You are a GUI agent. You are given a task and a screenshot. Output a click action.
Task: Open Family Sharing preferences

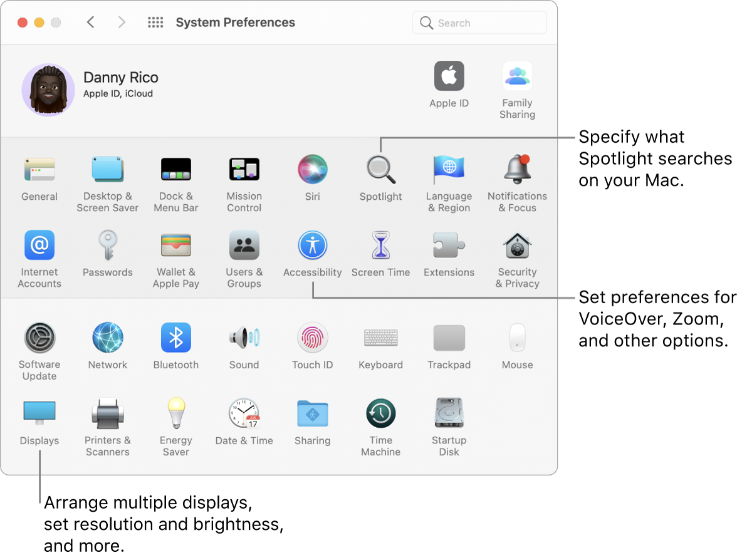(517, 75)
